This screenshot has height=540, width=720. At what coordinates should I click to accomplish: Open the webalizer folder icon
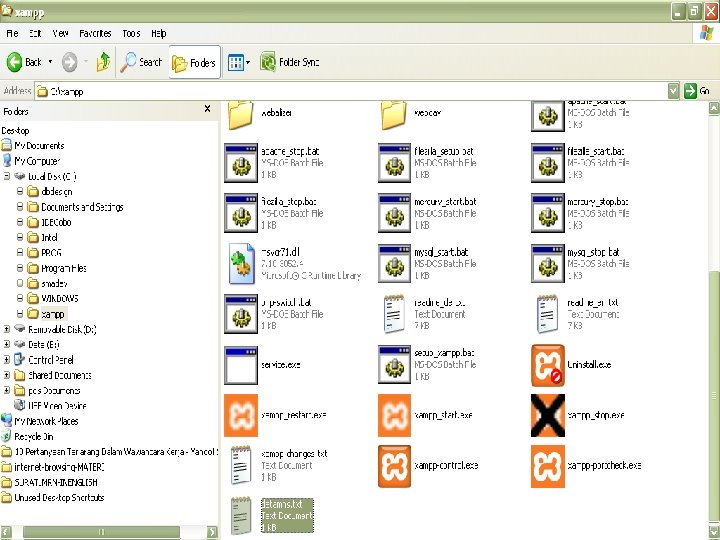241,115
